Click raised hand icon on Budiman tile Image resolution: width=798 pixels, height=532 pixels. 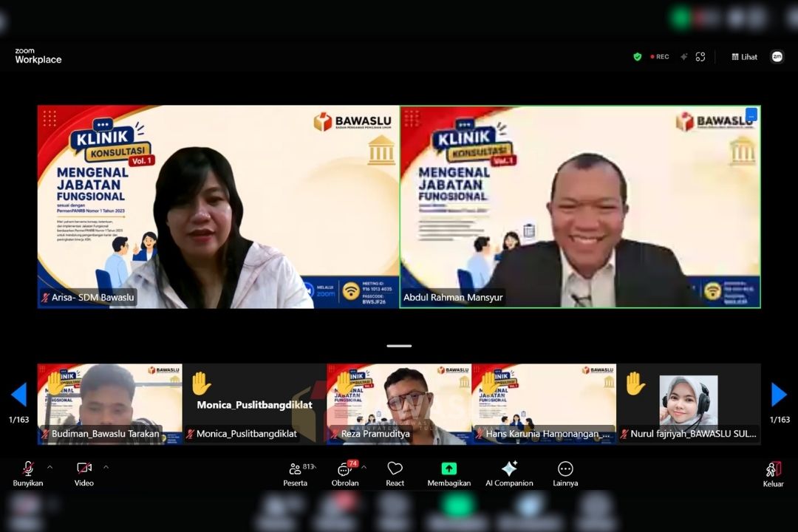[x=55, y=383]
